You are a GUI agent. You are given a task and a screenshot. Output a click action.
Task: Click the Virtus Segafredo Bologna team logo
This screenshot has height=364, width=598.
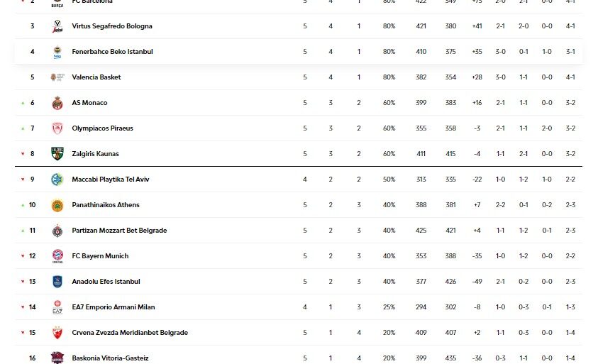tap(57, 26)
